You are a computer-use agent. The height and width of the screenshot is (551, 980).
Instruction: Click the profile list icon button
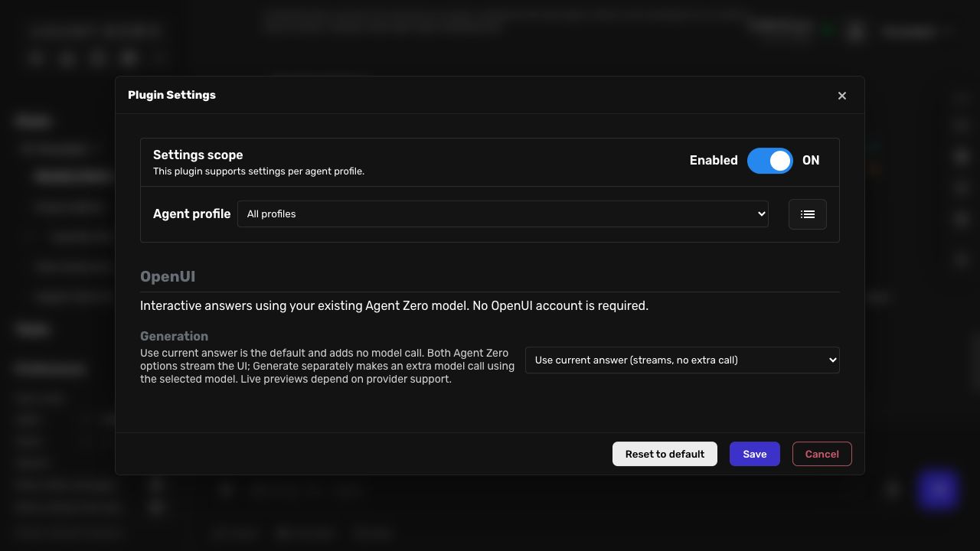(808, 214)
